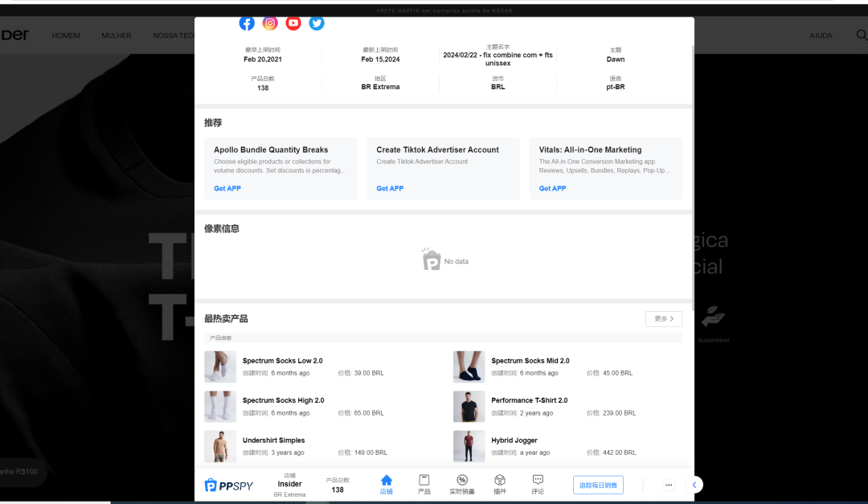Click the 239.00 BRL price value
The height and width of the screenshot is (504, 868).
619,413
